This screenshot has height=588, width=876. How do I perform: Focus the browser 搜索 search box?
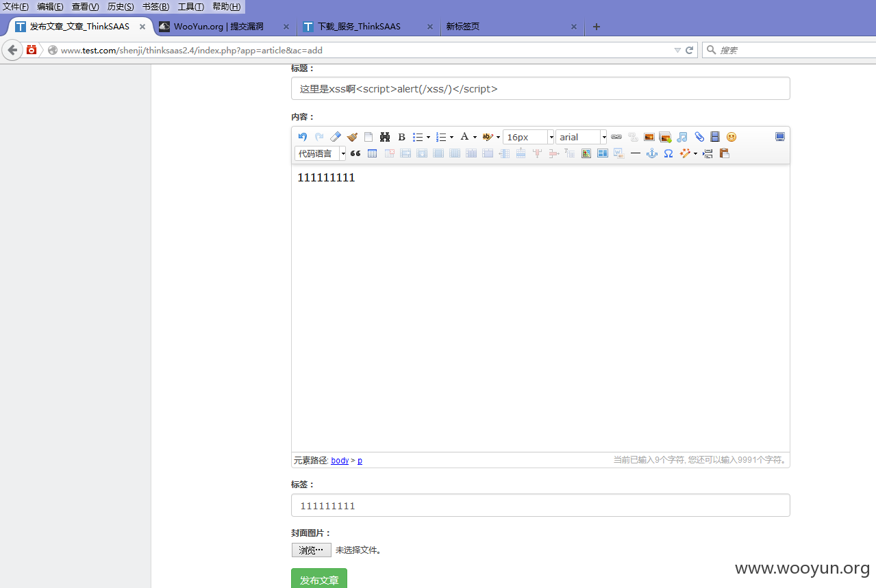pyautogui.click(x=789, y=50)
